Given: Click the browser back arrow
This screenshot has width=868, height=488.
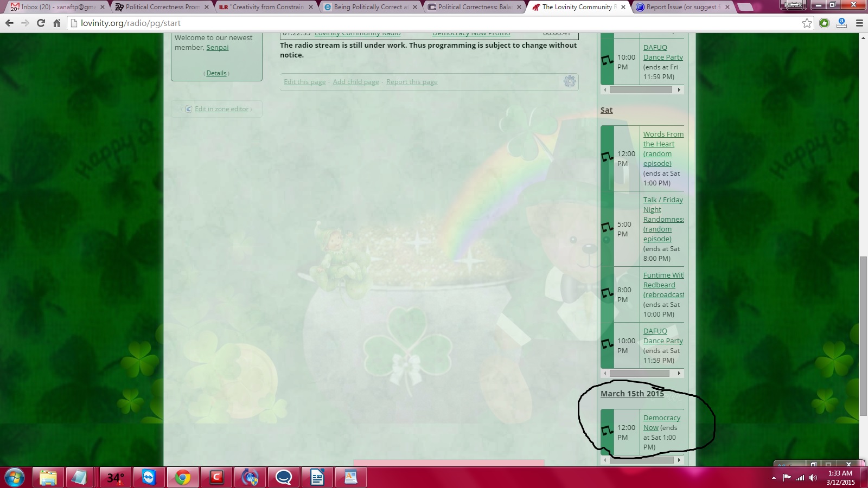Looking at the screenshot, I should tap(9, 23).
